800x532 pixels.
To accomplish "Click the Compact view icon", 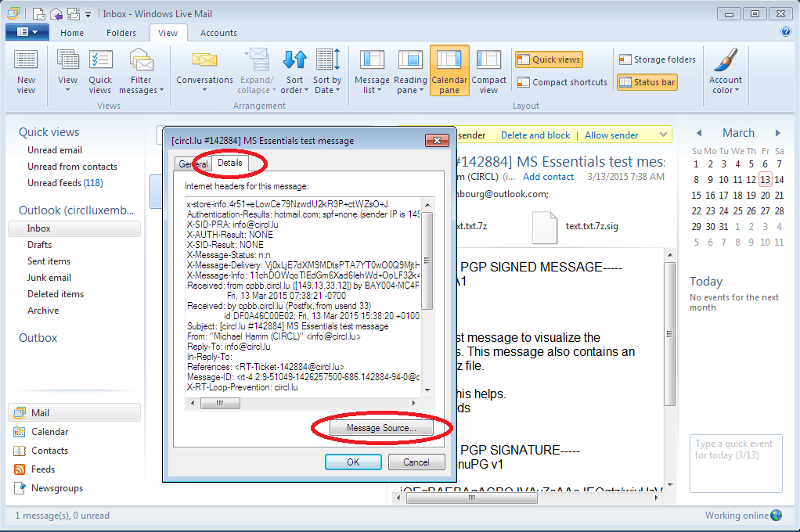I will [488, 61].
